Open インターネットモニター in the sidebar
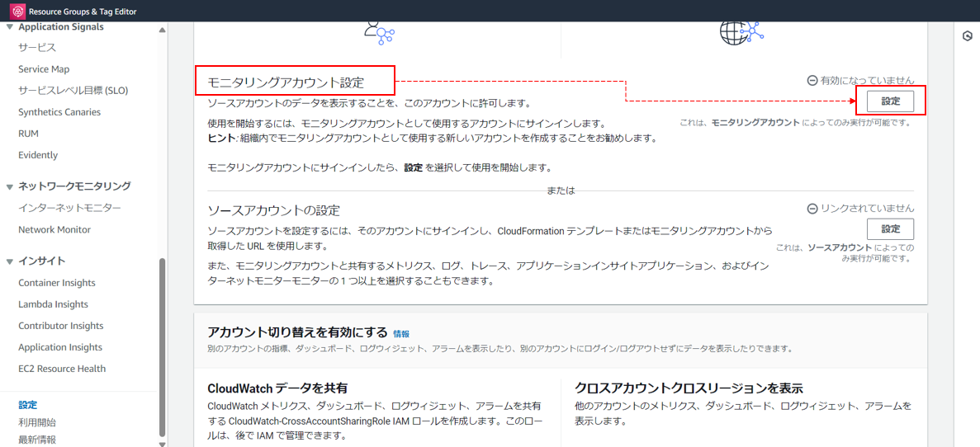This screenshot has height=447, width=980. [x=69, y=208]
